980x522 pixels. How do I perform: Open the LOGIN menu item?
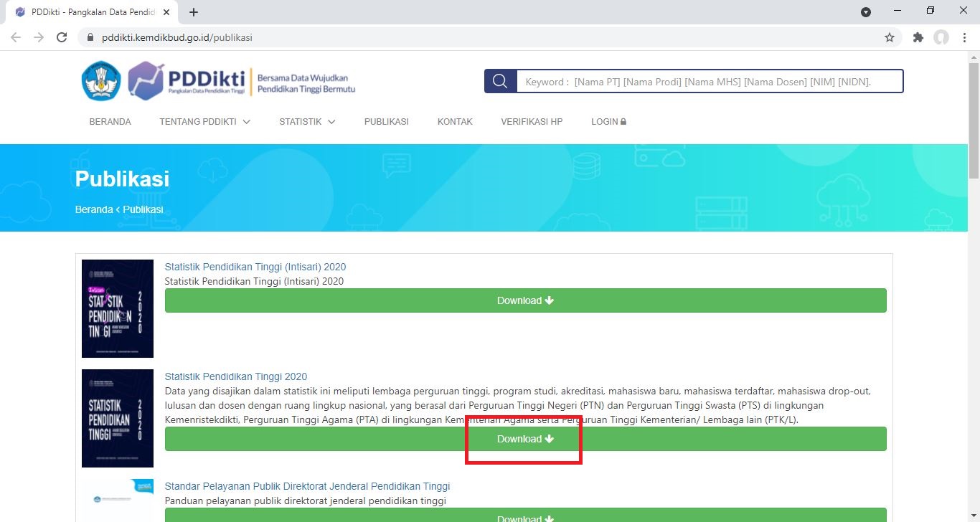[609, 122]
